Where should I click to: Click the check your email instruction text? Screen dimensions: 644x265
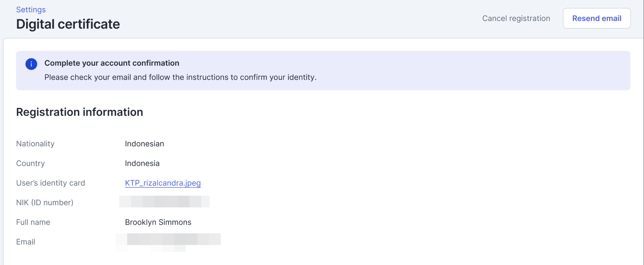[180, 77]
